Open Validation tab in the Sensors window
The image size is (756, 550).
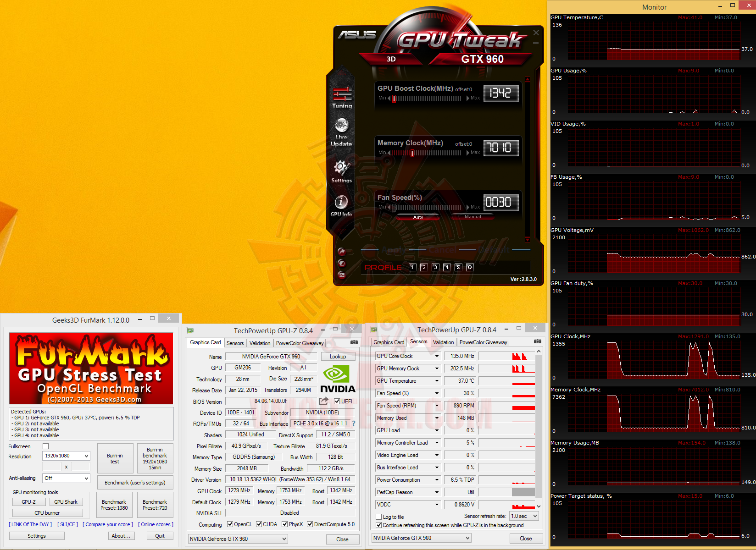(444, 342)
